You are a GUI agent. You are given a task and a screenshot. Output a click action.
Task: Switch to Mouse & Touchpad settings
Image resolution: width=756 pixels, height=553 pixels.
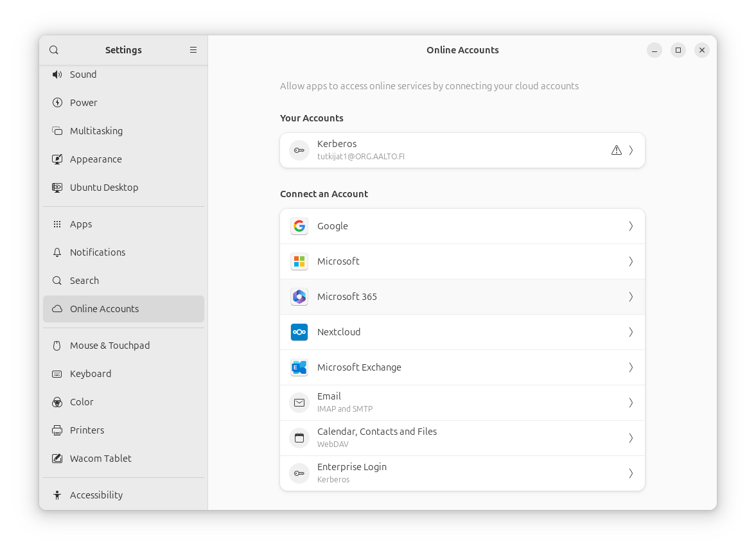(x=110, y=346)
